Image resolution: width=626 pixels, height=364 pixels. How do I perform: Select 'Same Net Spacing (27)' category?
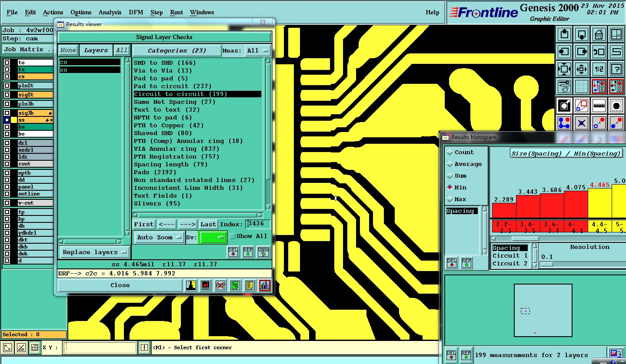click(175, 102)
